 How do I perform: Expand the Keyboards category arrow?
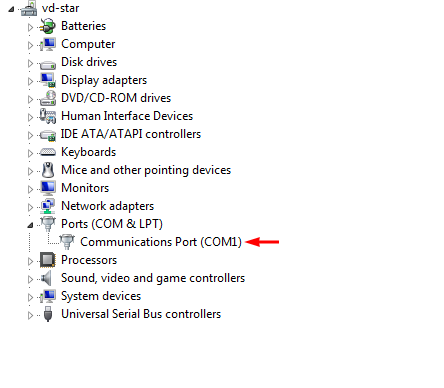click(x=30, y=153)
